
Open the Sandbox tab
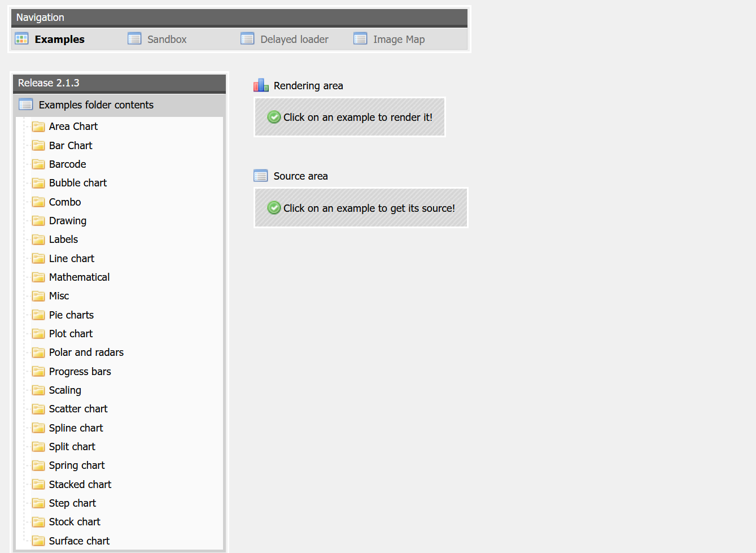pos(167,40)
